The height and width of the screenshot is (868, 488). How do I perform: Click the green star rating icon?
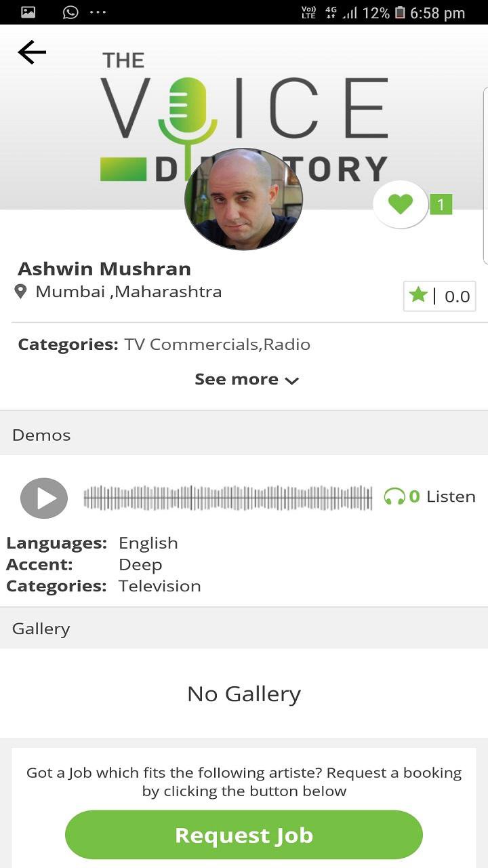point(418,295)
